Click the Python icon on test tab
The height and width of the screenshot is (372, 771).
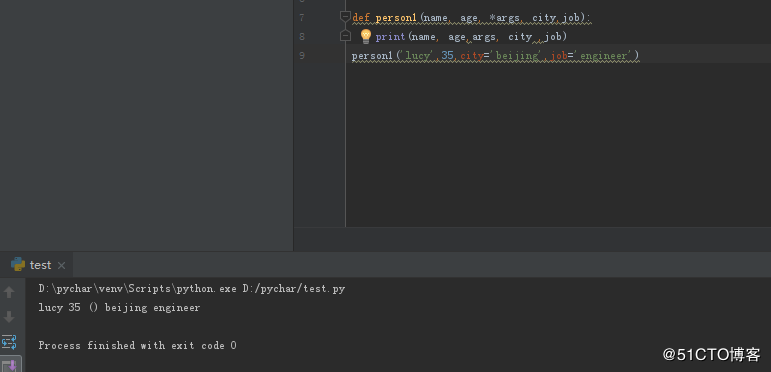pos(18,264)
